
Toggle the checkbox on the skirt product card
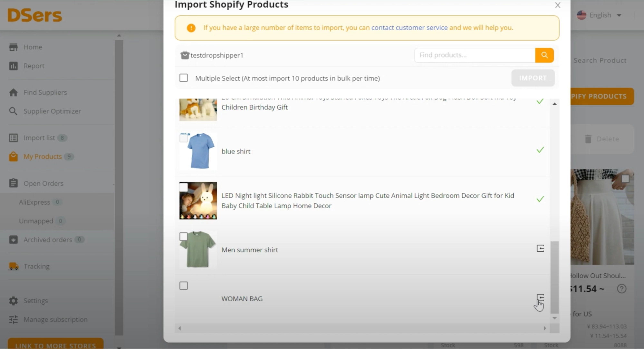click(625, 179)
